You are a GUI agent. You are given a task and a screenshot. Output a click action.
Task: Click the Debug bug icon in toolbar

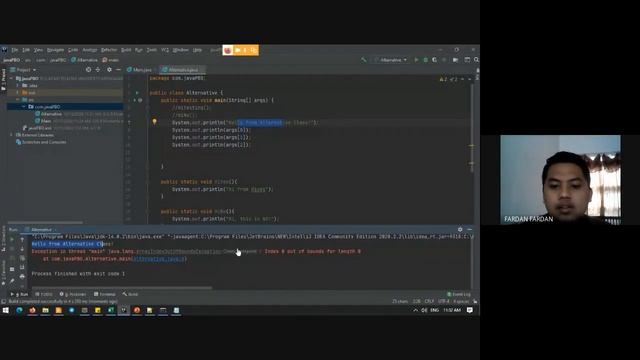[x=426, y=60]
